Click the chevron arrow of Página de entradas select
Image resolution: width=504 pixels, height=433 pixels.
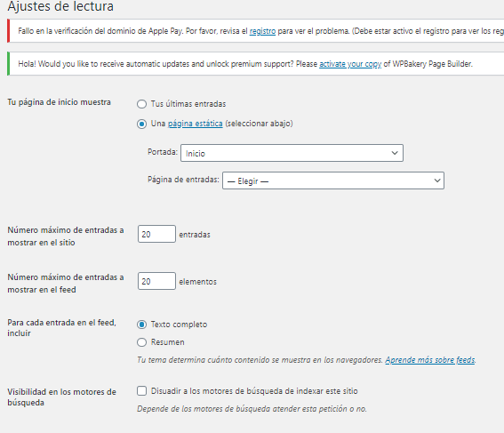coord(437,180)
